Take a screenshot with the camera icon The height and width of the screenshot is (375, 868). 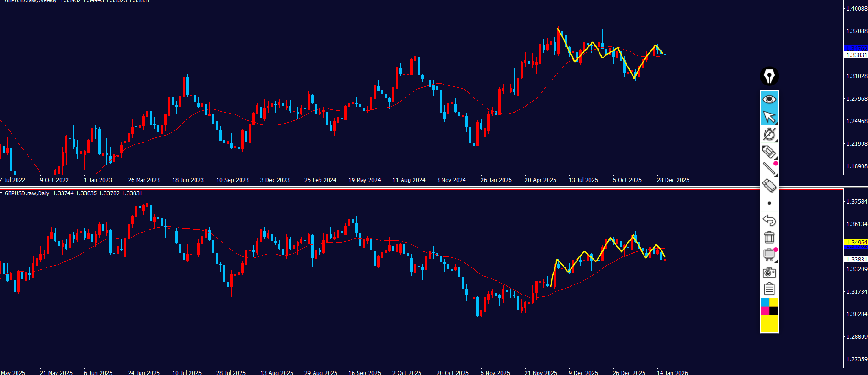coord(769,273)
